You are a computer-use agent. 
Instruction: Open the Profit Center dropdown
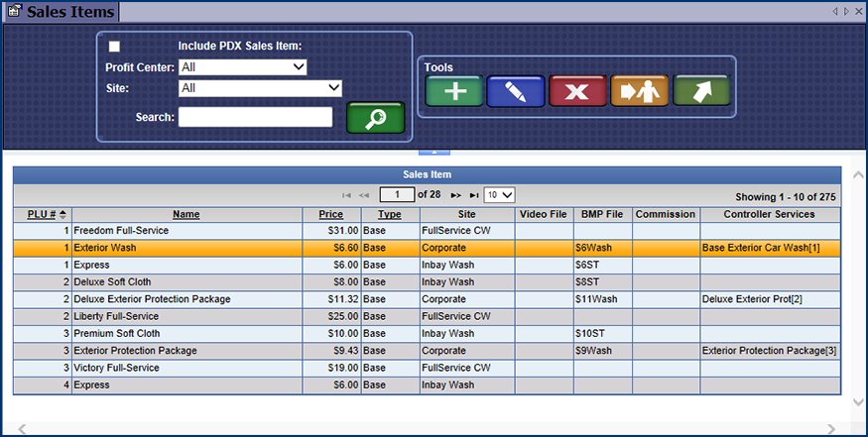coord(242,67)
